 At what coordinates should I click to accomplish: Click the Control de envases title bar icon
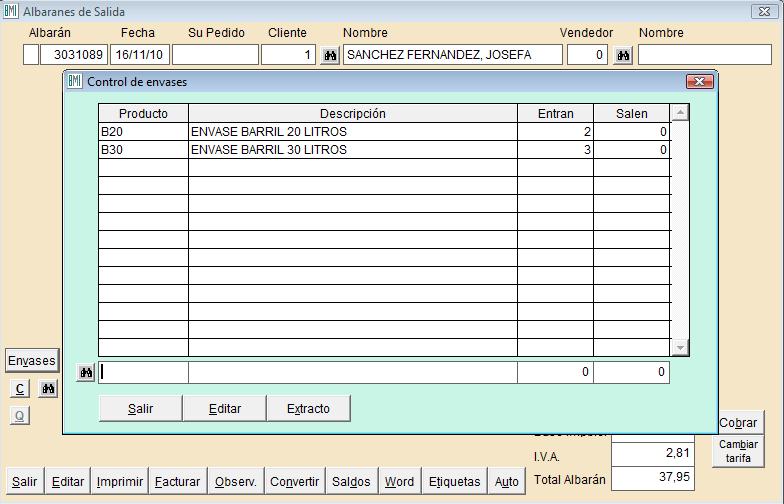[75, 82]
